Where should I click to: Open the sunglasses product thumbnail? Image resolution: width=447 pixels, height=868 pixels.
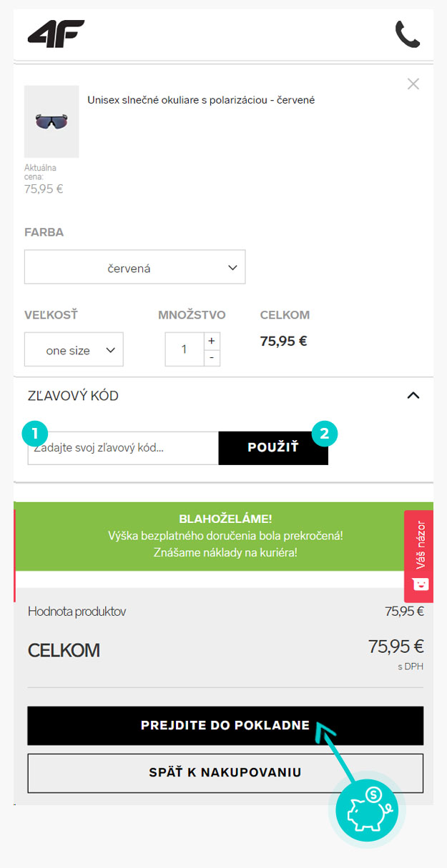click(51, 121)
